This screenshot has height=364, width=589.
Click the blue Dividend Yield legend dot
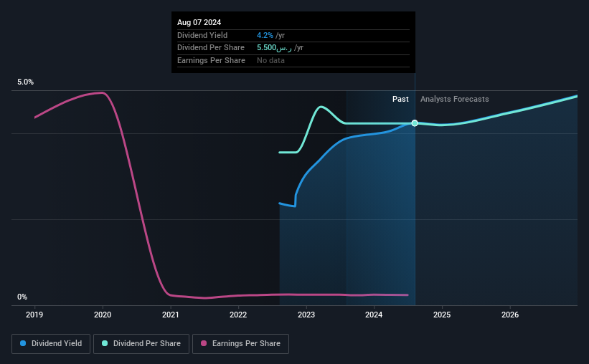pyautogui.click(x=23, y=343)
